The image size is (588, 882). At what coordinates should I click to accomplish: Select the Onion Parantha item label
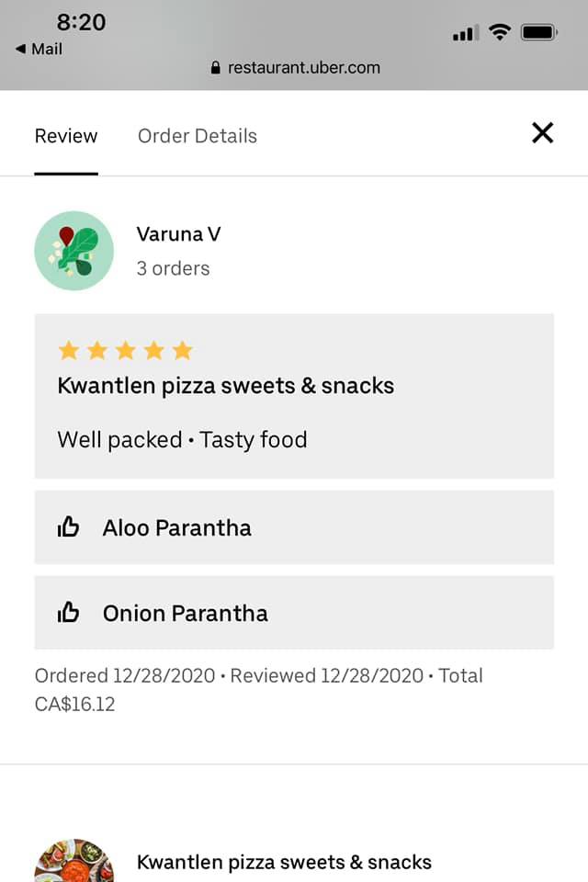click(x=186, y=613)
